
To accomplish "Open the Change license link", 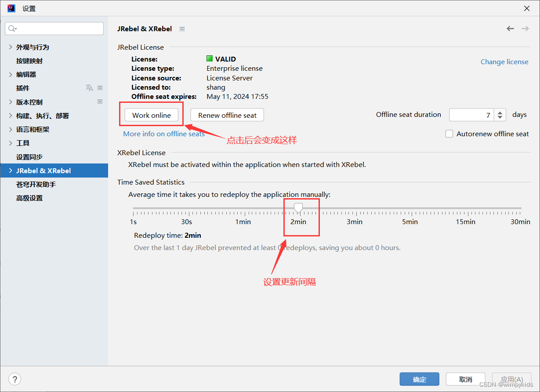I will coord(504,62).
